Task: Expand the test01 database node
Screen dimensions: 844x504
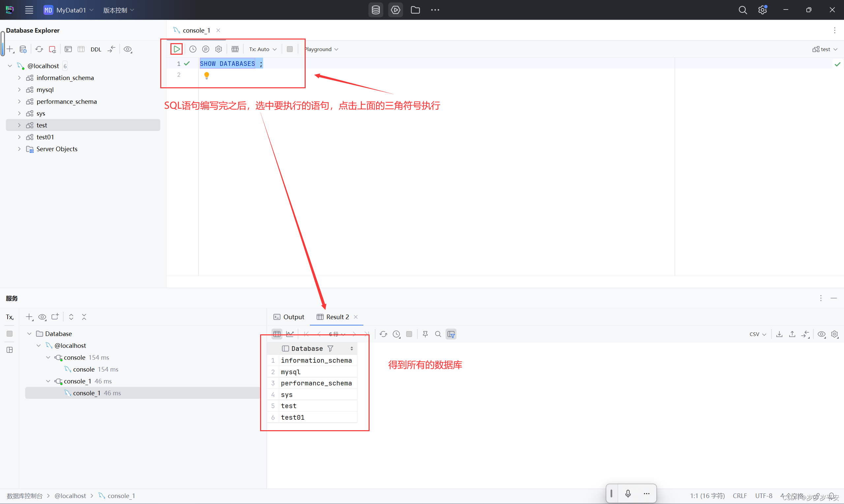Action: (x=19, y=137)
